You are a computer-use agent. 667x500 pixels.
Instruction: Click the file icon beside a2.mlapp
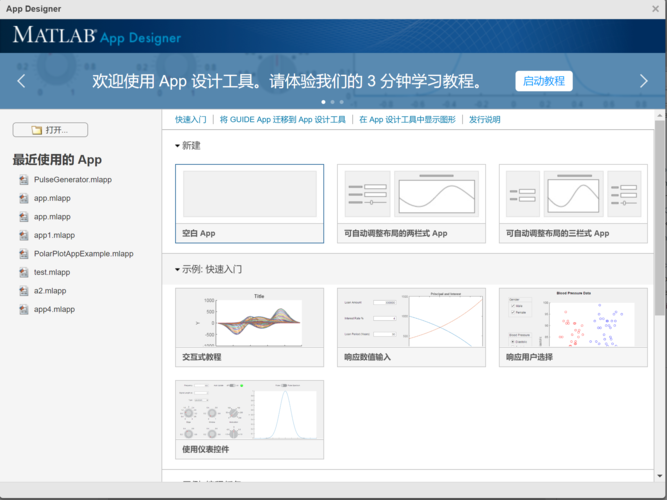24,291
